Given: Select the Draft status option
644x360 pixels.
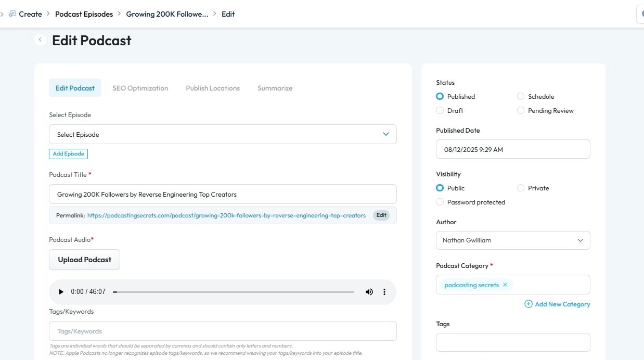Looking at the screenshot, I should (x=440, y=111).
